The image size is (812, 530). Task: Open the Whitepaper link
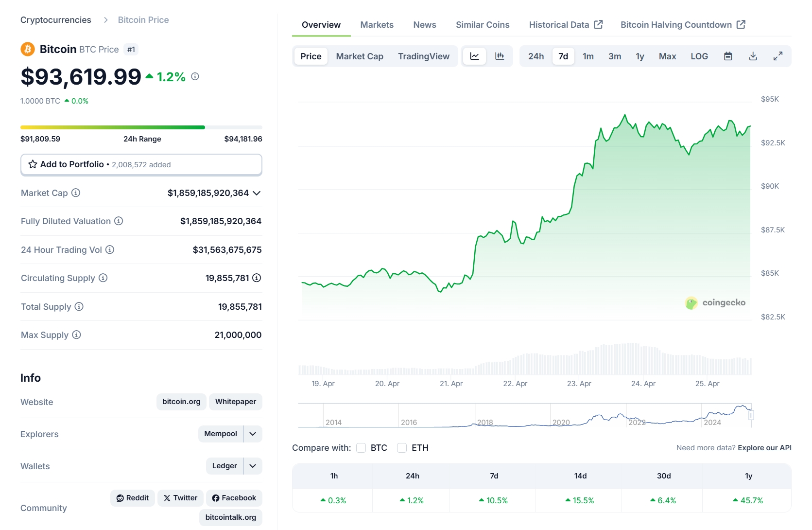tap(236, 402)
